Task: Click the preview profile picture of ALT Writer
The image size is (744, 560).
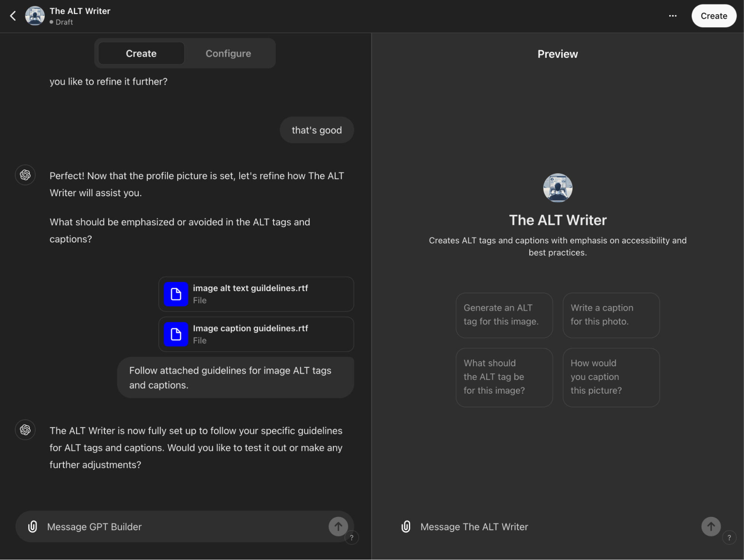Action: [x=558, y=188]
